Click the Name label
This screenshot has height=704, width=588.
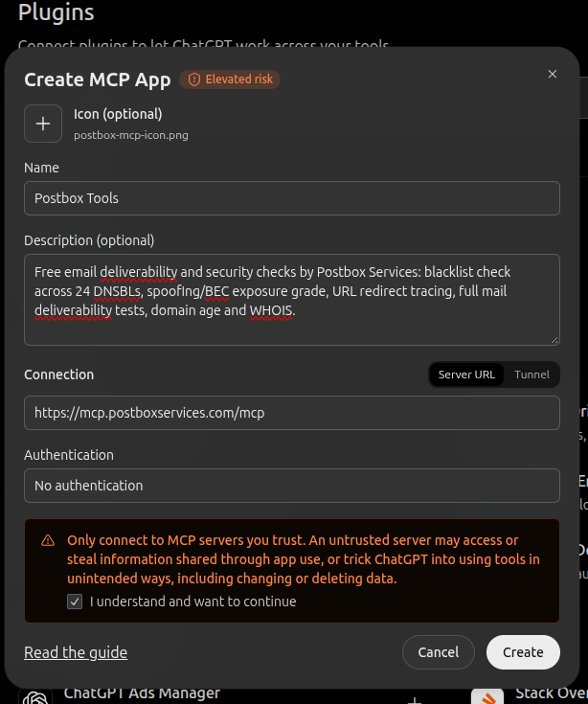click(x=41, y=168)
